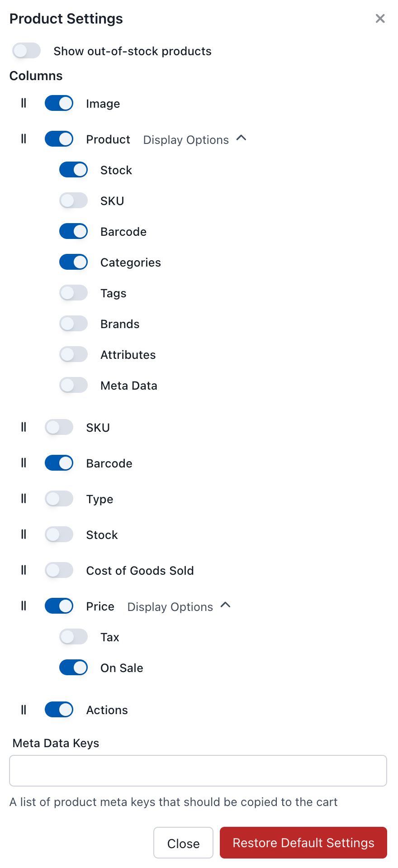Enable Show out-of-stock products toggle
The width and height of the screenshot is (398, 868).
(27, 51)
